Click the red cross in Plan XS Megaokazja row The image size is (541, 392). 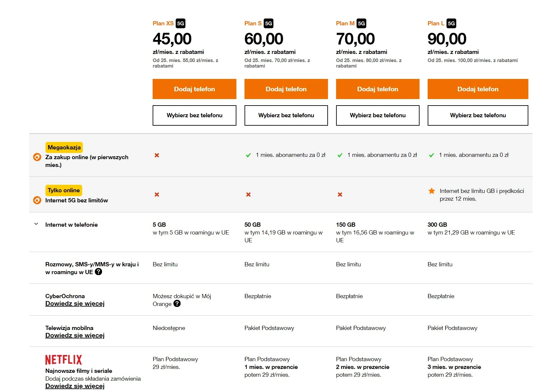pyautogui.click(x=157, y=155)
